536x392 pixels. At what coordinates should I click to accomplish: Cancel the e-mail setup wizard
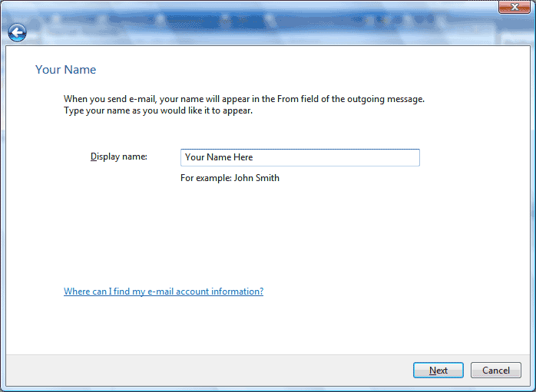495,371
